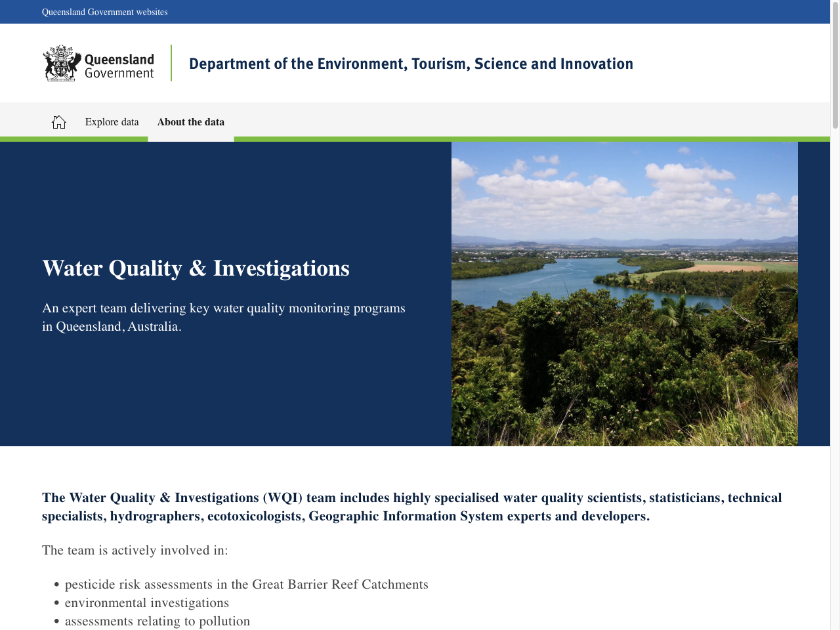
Task: Select the About the data tab
Action: click(191, 122)
